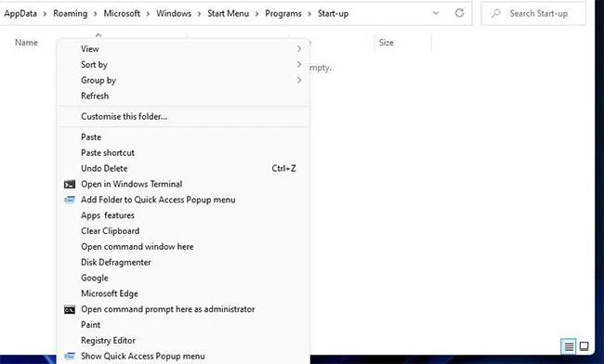Click Programs in the address path
This screenshot has width=604, height=364.
coord(283,14)
